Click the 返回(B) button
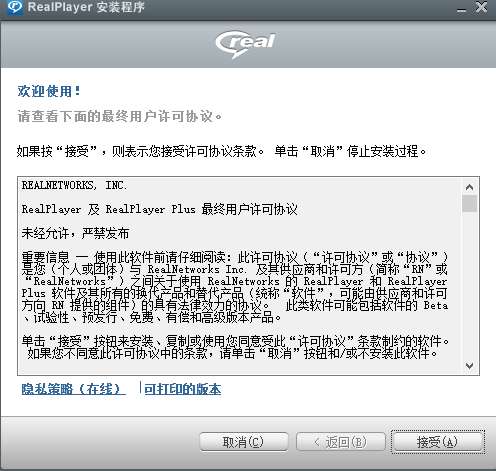The image size is (496, 471). [340, 442]
